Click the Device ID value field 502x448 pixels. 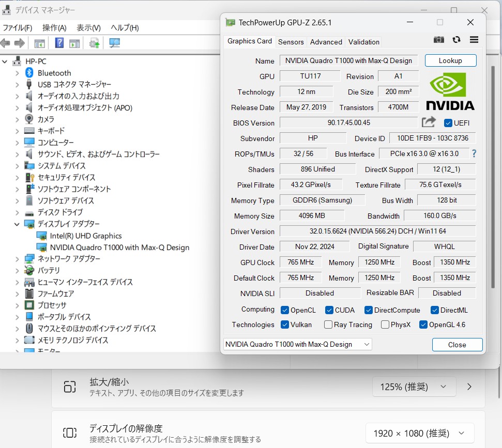[x=433, y=138]
